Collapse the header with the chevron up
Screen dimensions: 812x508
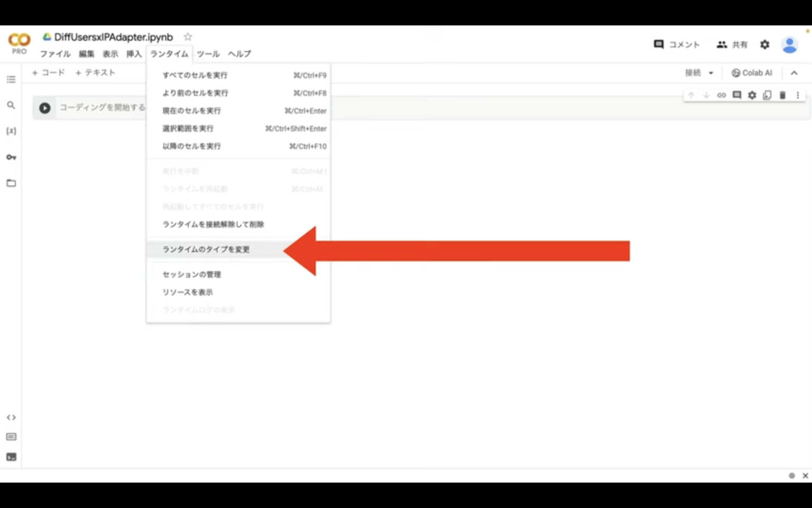pos(794,73)
